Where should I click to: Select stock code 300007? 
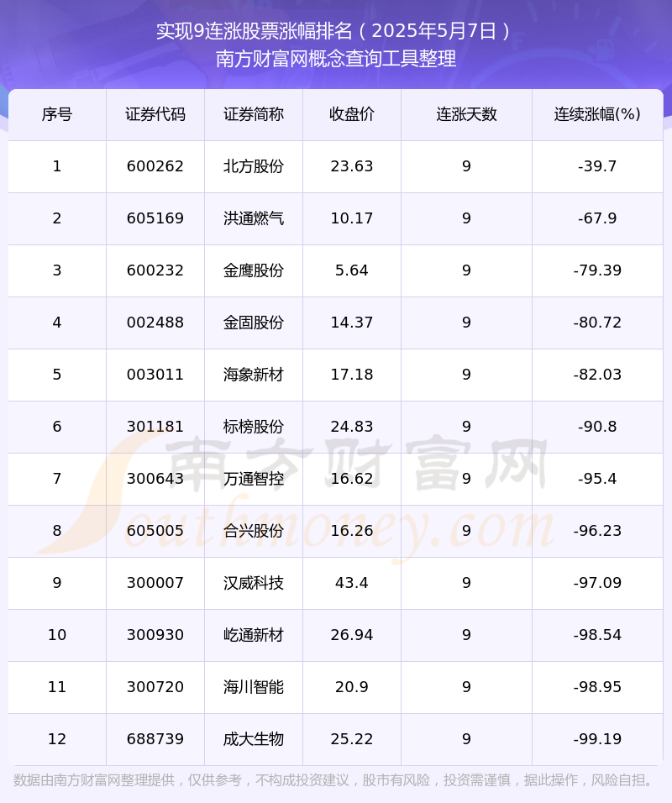pos(155,583)
